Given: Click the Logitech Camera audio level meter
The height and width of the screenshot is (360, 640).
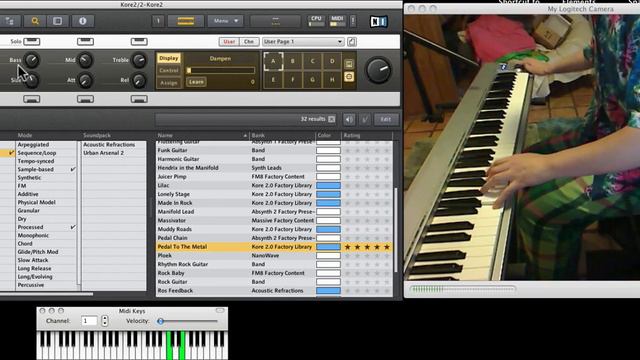Looking at the screenshot, I should (462, 289).
